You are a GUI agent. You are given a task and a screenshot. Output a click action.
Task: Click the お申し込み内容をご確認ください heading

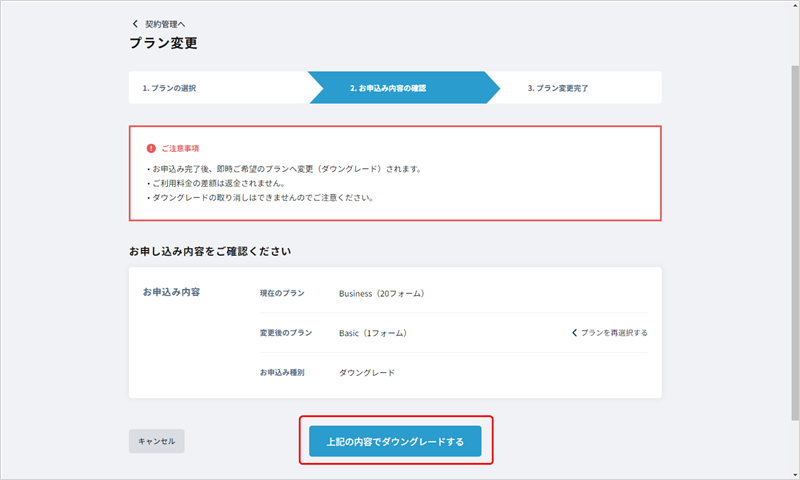[217, 249]
